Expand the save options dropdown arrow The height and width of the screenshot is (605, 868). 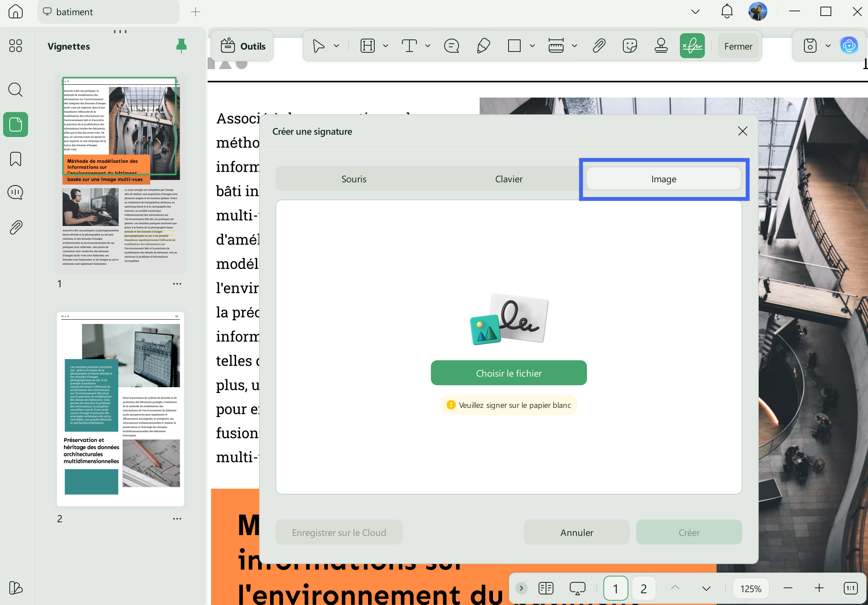[828, 46]
